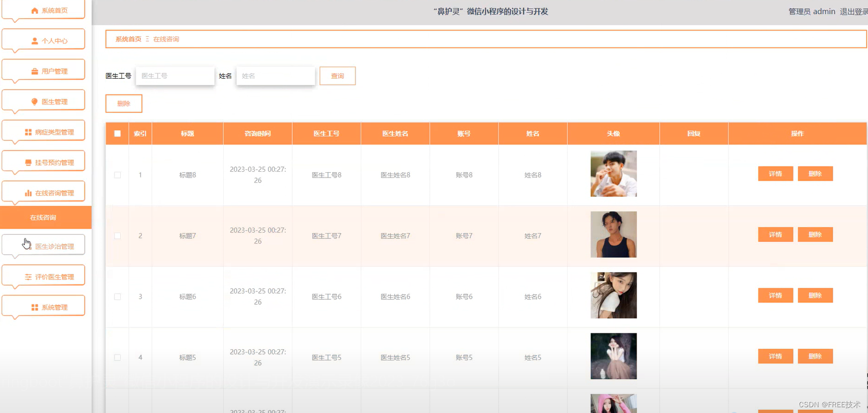The height and width of the screenshot is (413, 868).
Task: Open avatar thumbnail of 姓名8
Action: coord(613,174)
